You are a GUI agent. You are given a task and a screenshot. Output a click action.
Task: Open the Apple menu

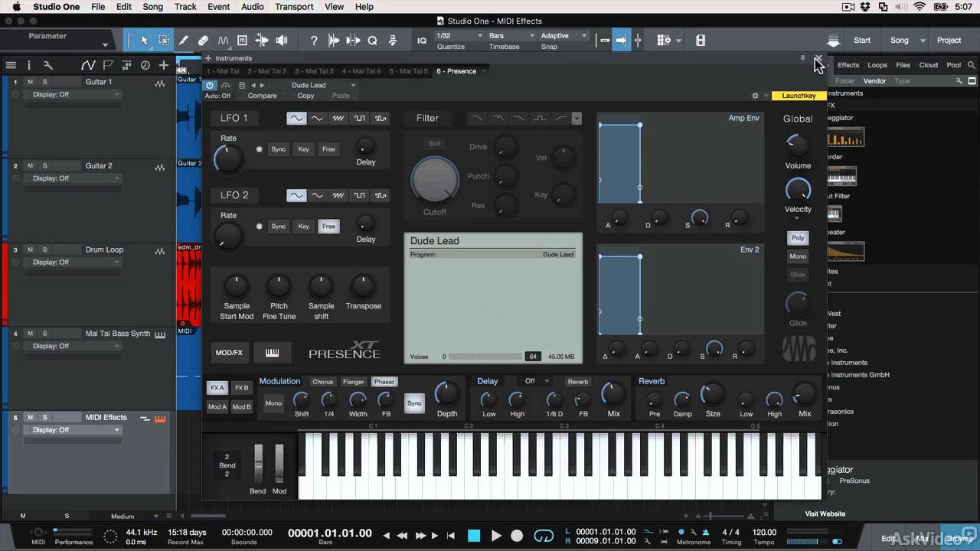click(x=15, y=7)
